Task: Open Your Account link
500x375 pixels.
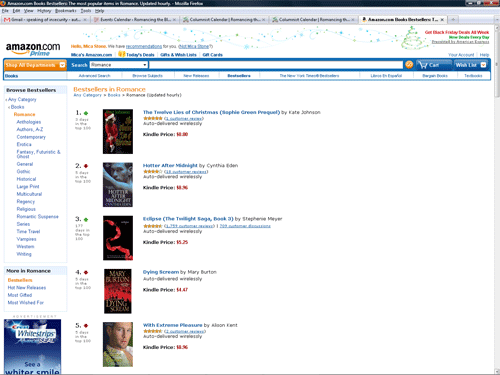Action: pos(461,55)
